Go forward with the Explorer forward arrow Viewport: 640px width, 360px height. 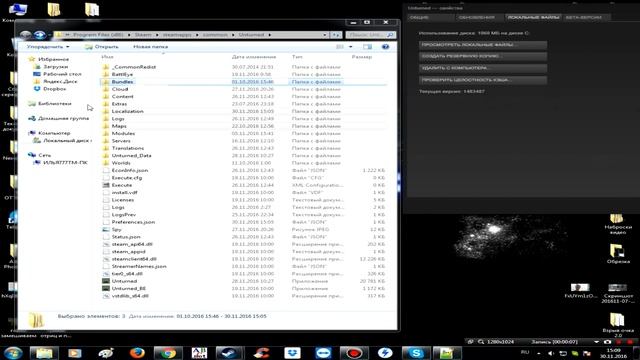40,35
